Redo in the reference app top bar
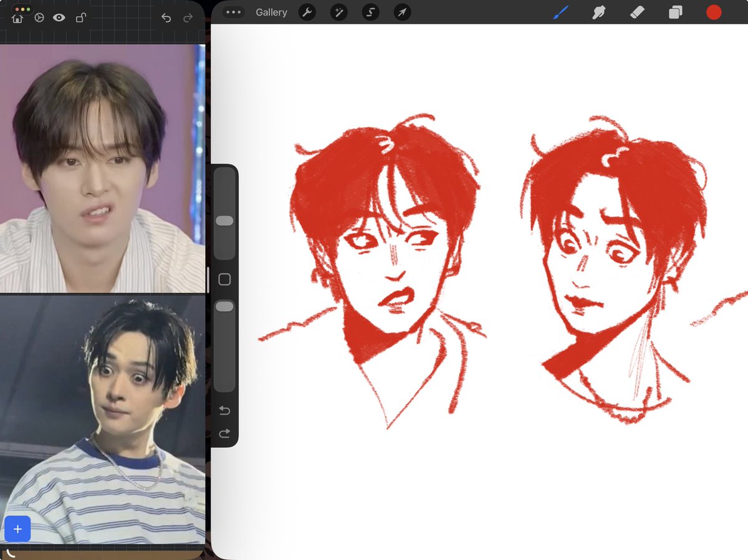 (188, 18)
